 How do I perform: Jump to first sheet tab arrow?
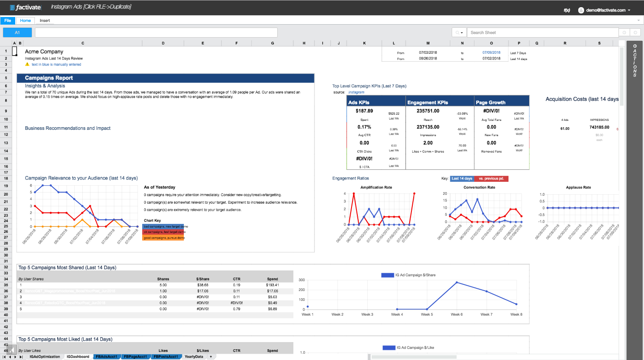[5, 357]
